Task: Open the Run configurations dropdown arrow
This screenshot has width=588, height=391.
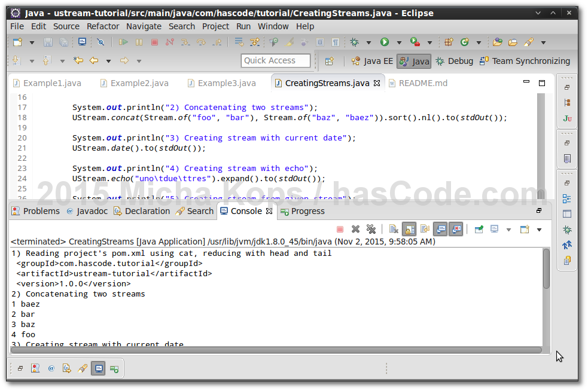Action: coord(399,42)
